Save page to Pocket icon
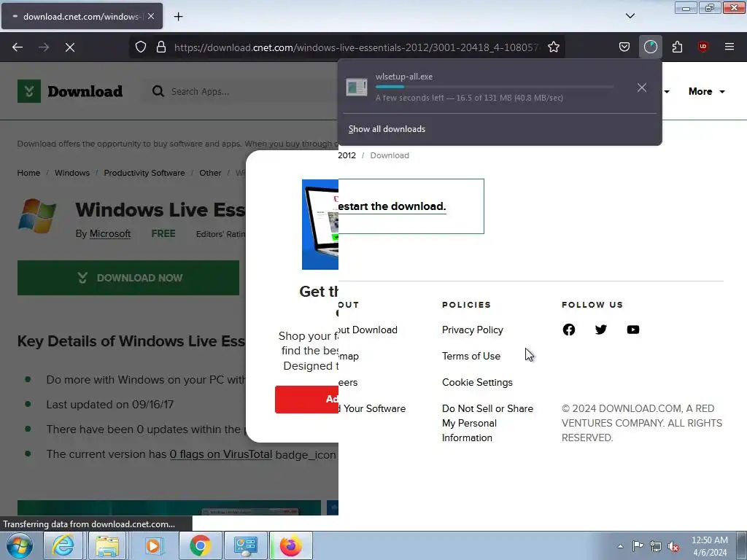This screenshot has height=560, width=747. coord(624,47)
